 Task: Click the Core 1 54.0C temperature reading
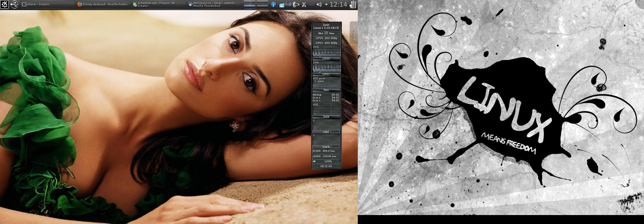click(326, 101)
